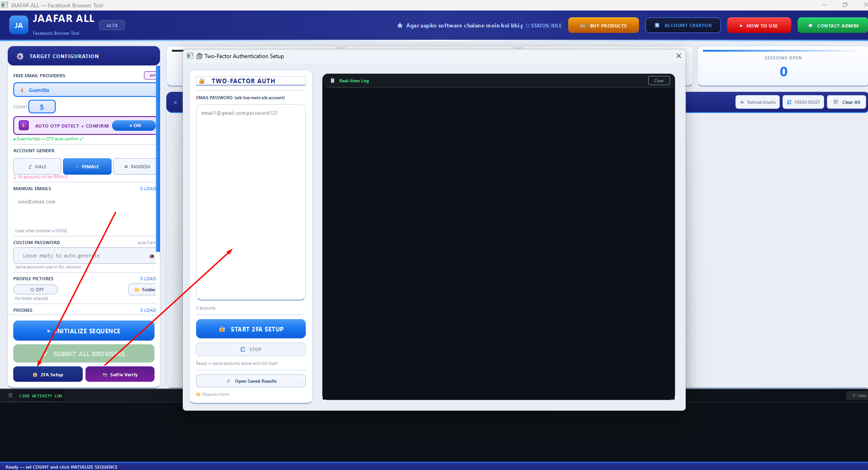The width and height of the screenshot is (868, 470).
Task: Click the Folder icon for profile pictures
Action: 137,289
